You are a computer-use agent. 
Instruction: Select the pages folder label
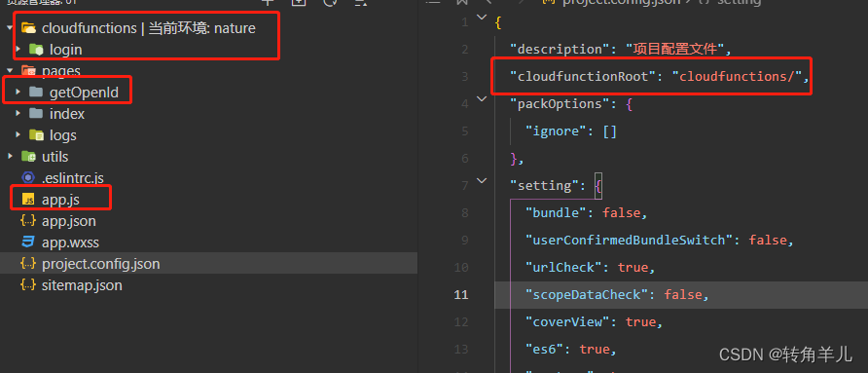click(x=61, y=71)
